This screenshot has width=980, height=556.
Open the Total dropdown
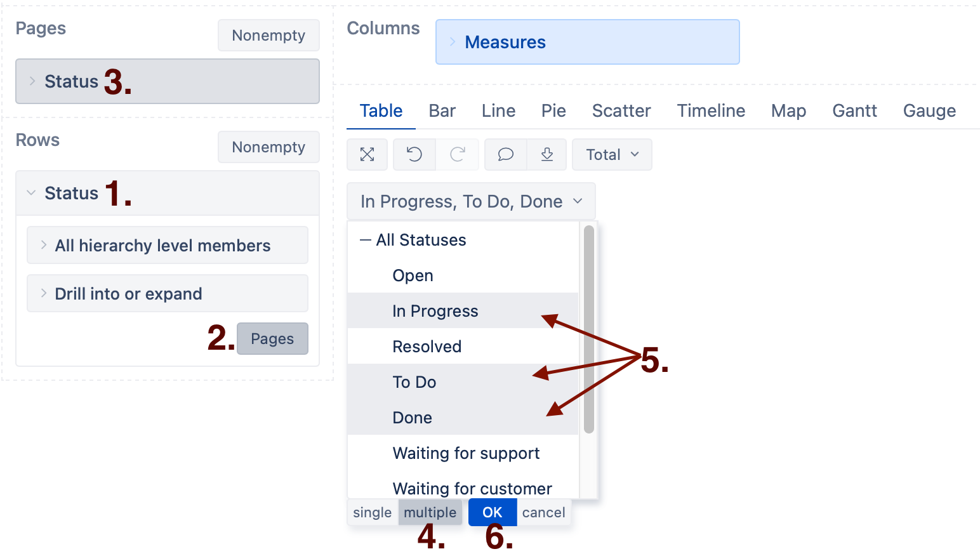[612, 154]
